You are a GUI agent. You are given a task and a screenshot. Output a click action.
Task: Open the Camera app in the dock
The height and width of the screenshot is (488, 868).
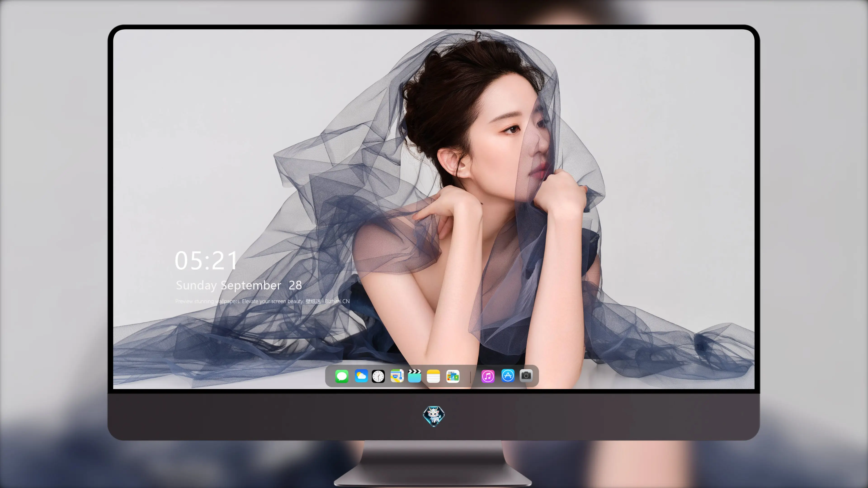coord(526,375)
